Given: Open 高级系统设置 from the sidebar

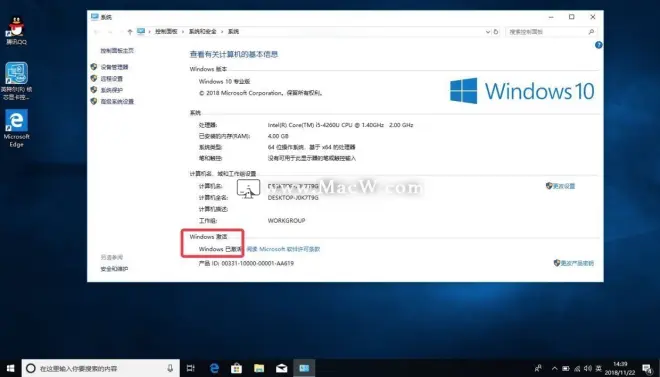Looking at the screenshot, I should point(117,101).
